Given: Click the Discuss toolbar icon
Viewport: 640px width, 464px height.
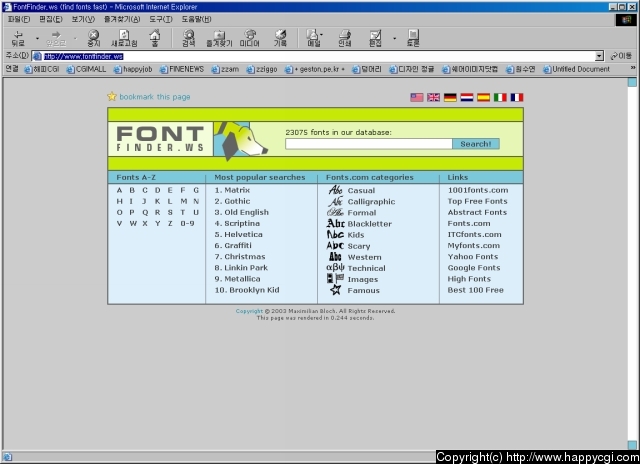Looking at the screenshot, I should click(413, 38).
